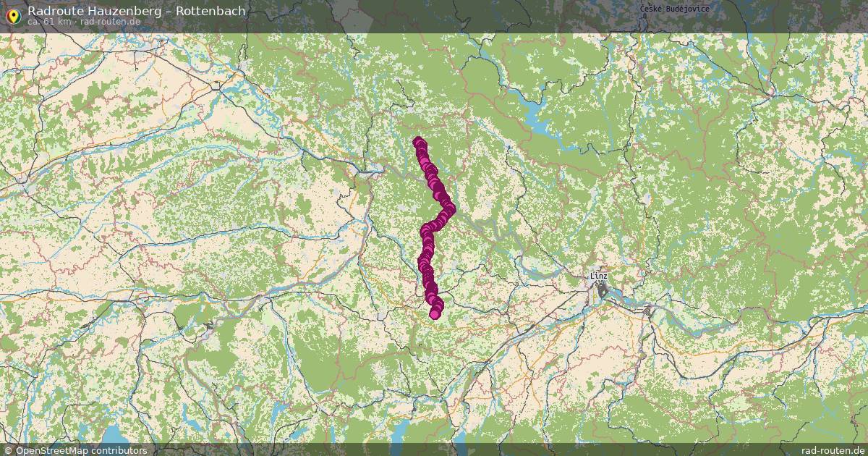The width and height of the screenshot is (868, 456).
Task: Click the easternmost marker of the purple route
Action: 450,208
